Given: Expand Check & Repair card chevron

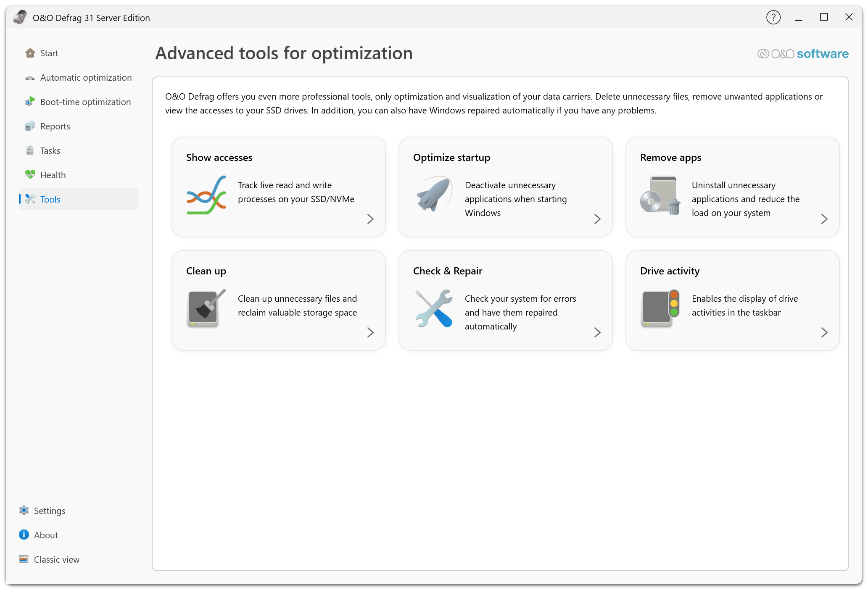Looking at the screenshot, I should point(597,332).
